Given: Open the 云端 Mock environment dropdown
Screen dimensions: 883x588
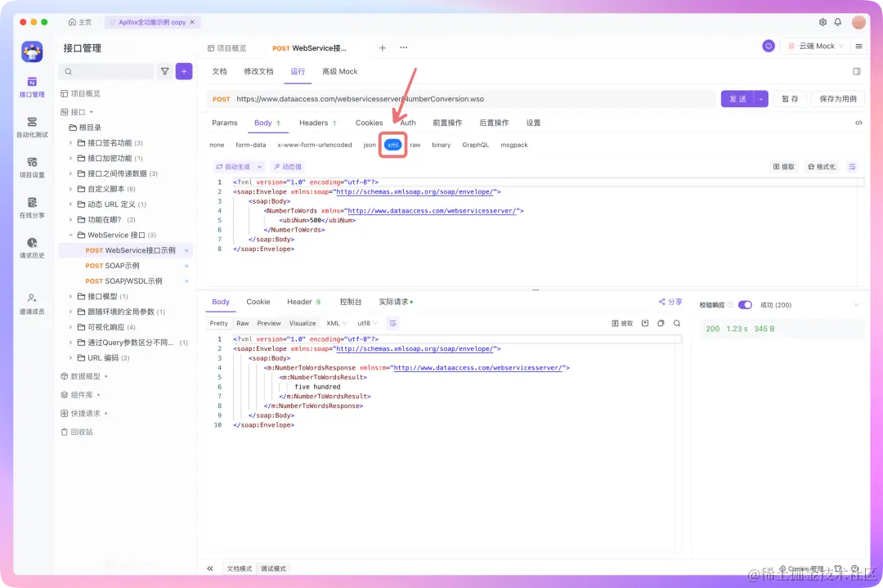Looking at the screenshot, I should pyautogui.click(x=815, y=46).
